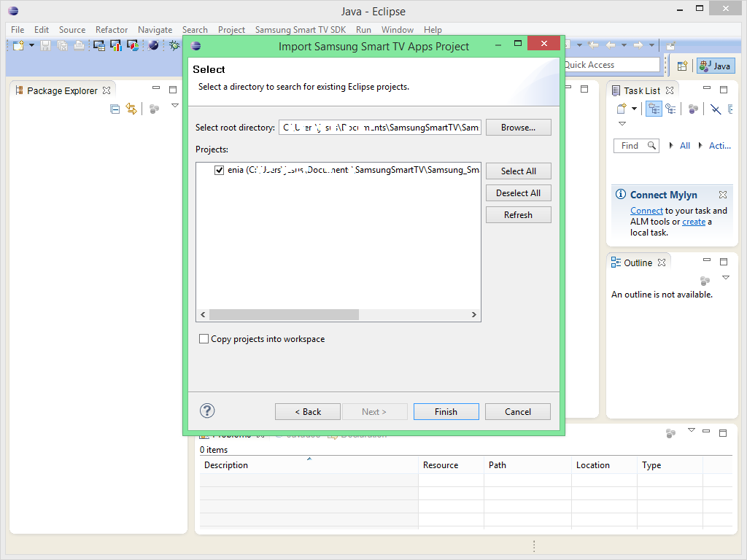Open the Package Explorer view menu triangle

point(175,106)
